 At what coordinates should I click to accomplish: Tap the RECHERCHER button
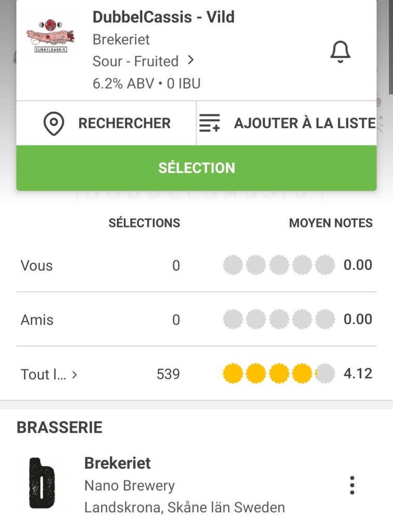click(x=124, y=124)
